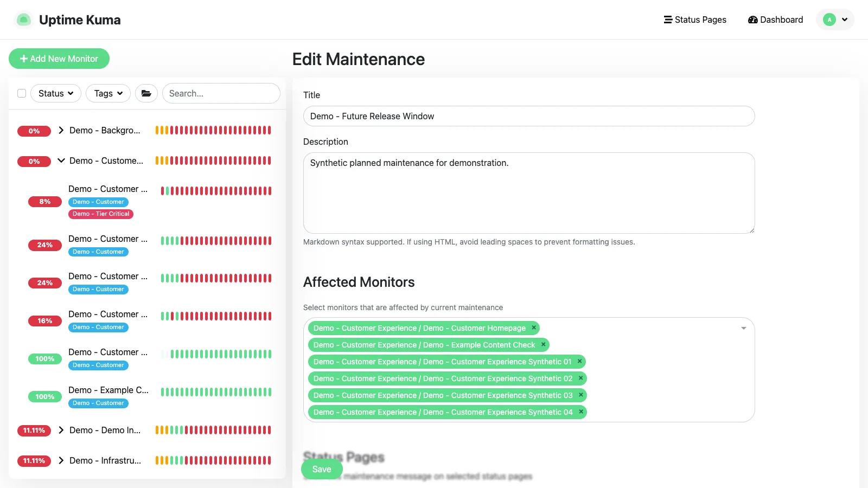Remove Customer Experience Synthetic 03 tag
The width and height of the screenshot is (868, 488).
pos(580,395)
